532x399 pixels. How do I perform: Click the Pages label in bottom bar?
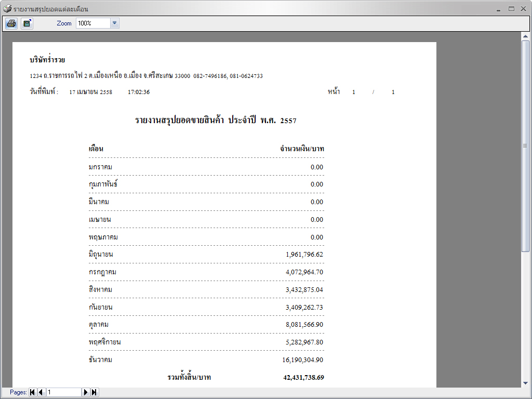pos(18,392)
